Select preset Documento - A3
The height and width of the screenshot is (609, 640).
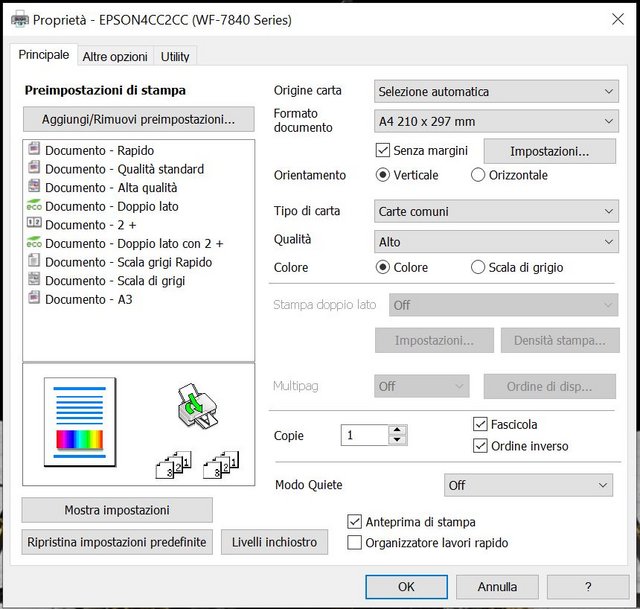click(89, 300)
